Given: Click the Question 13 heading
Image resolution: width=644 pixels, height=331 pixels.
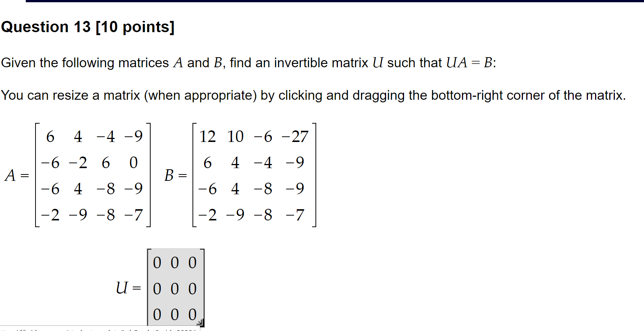Looking at the screenshot, I should click(x=88, y=27).
